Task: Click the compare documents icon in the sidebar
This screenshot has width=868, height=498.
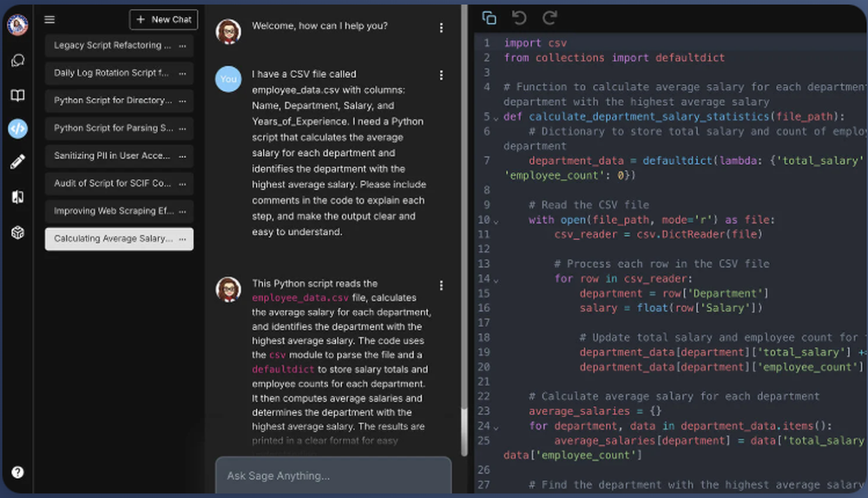Action: 17,197
